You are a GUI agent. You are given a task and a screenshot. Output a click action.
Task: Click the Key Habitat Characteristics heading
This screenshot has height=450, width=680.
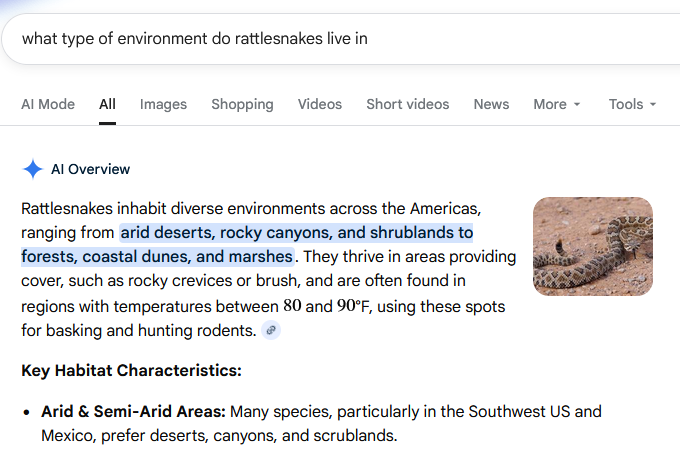click(131, 371)
